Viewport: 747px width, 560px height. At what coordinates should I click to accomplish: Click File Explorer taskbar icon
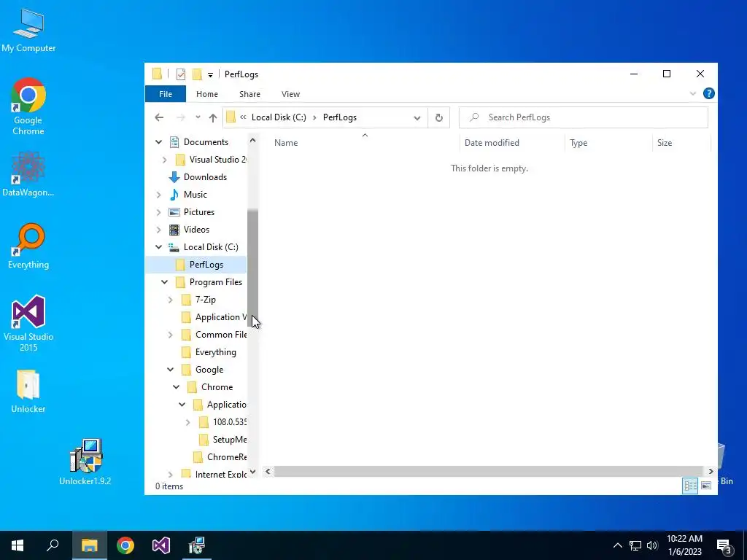pos(89,545)
